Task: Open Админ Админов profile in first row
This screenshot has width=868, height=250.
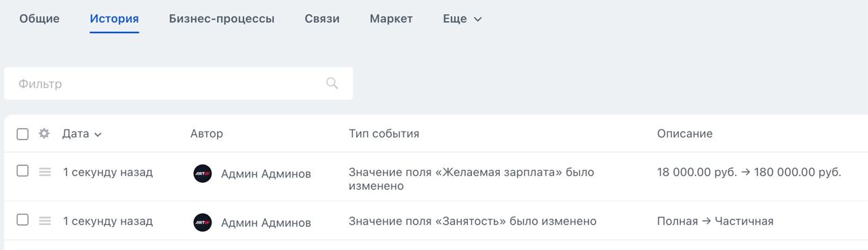Action: click(266, 174)
